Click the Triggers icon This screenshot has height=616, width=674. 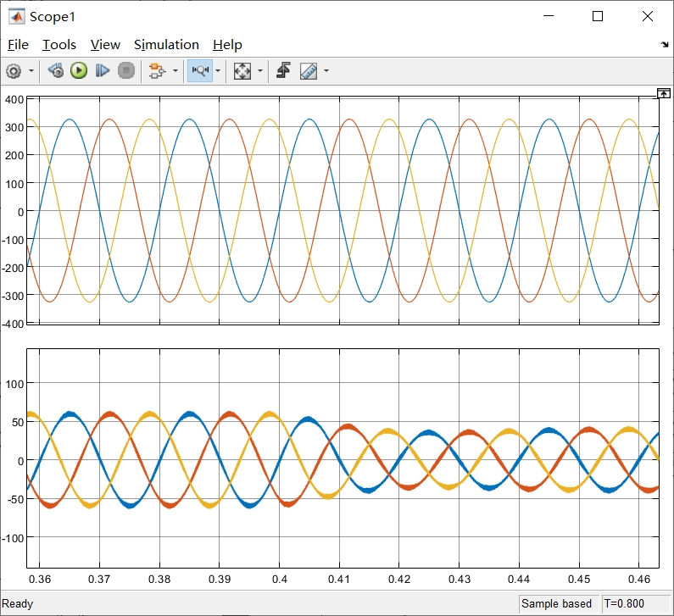pyautogui.click(x=283, y=70)
